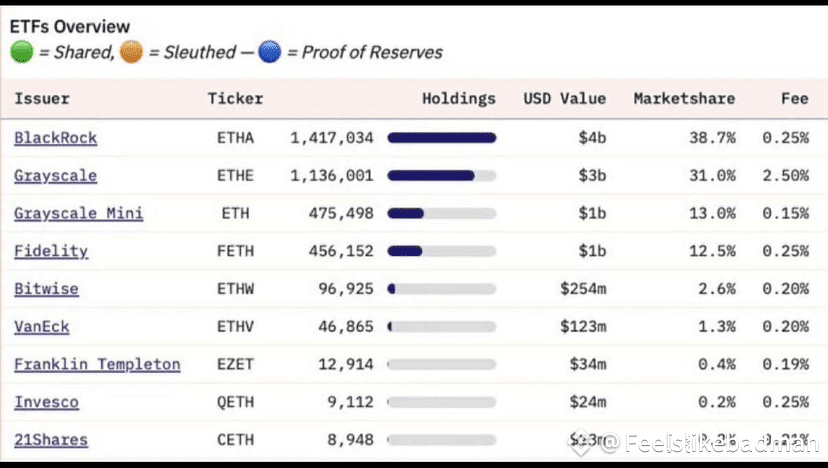The width and height of the screenshot is (828, 468).
Task: Click the Issuer column header
Action: point(42,99)
